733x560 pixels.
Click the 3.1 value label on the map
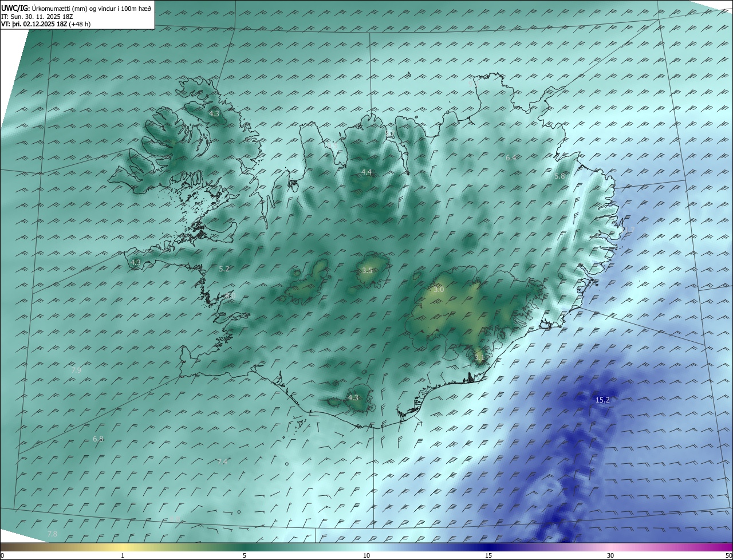tap(480, 358)
